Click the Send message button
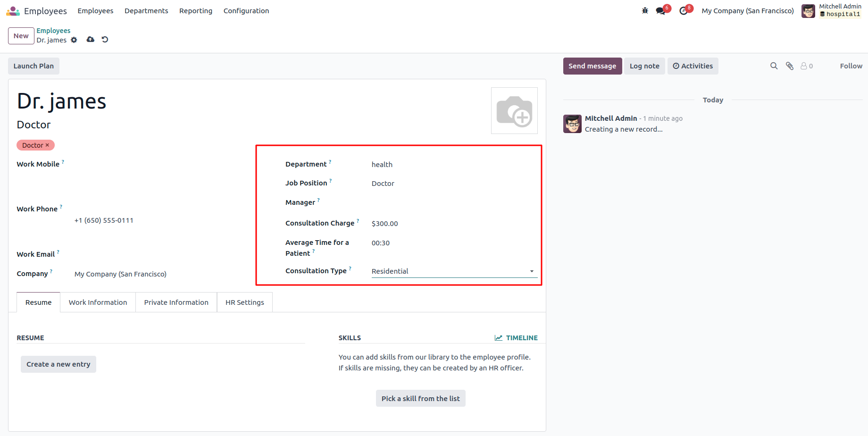The height and width of the screenshot is (436, 868). tap(592, 66)
